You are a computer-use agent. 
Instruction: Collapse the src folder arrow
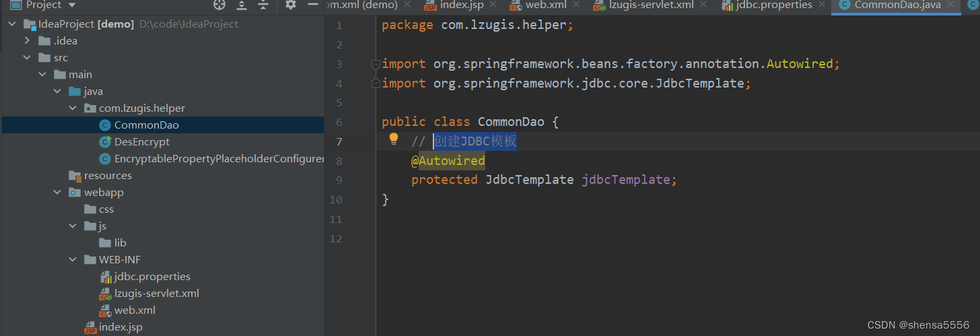point(28,58)
